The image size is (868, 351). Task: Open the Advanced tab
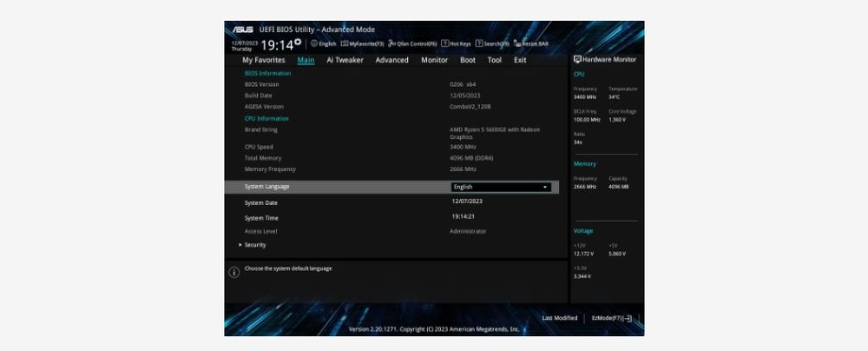(392, 60)
